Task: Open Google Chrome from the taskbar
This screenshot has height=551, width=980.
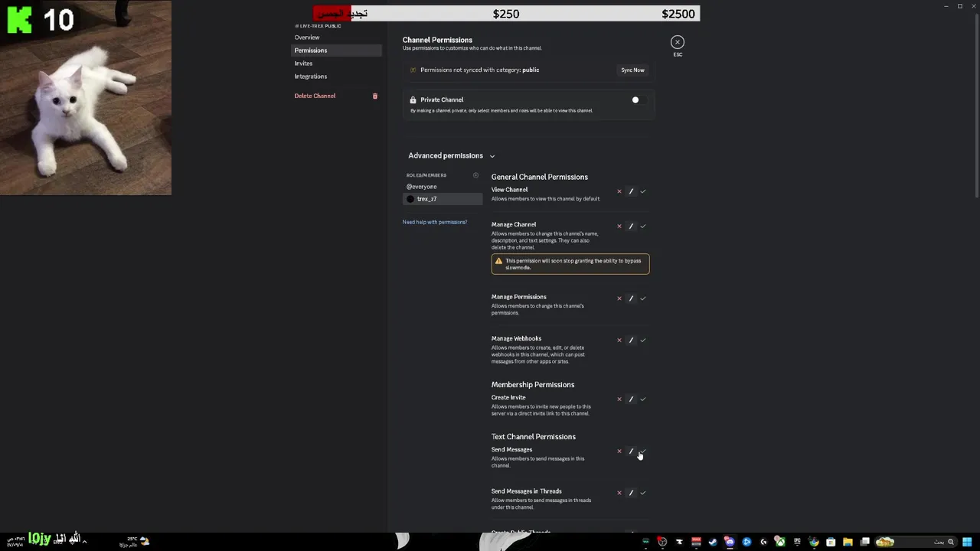Action: [x=814, y=542]
